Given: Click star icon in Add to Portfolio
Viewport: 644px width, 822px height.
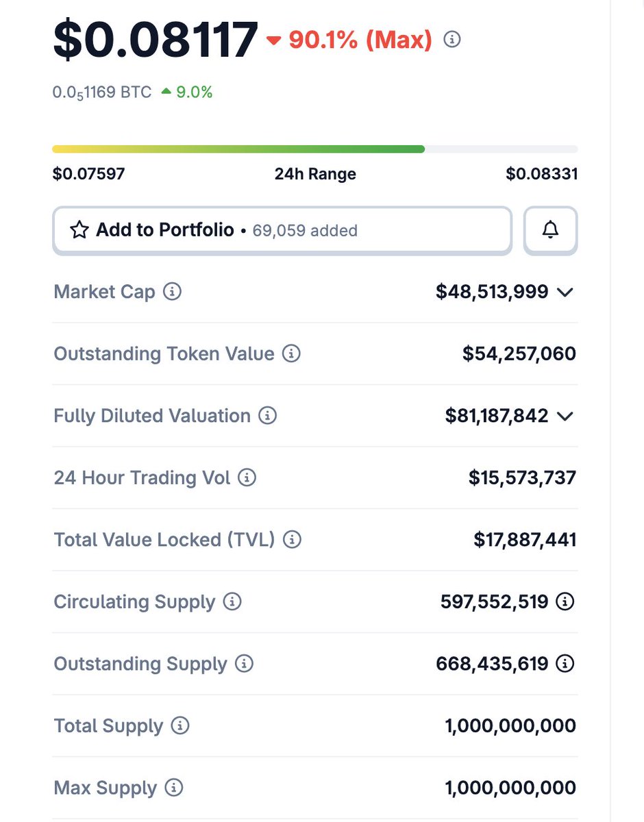Looking at the screenshot, I should [x=79, y=230].
